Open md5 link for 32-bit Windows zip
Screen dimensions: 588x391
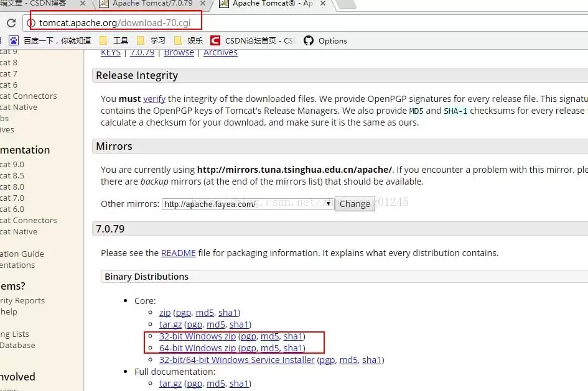click(x=269, y=336)
